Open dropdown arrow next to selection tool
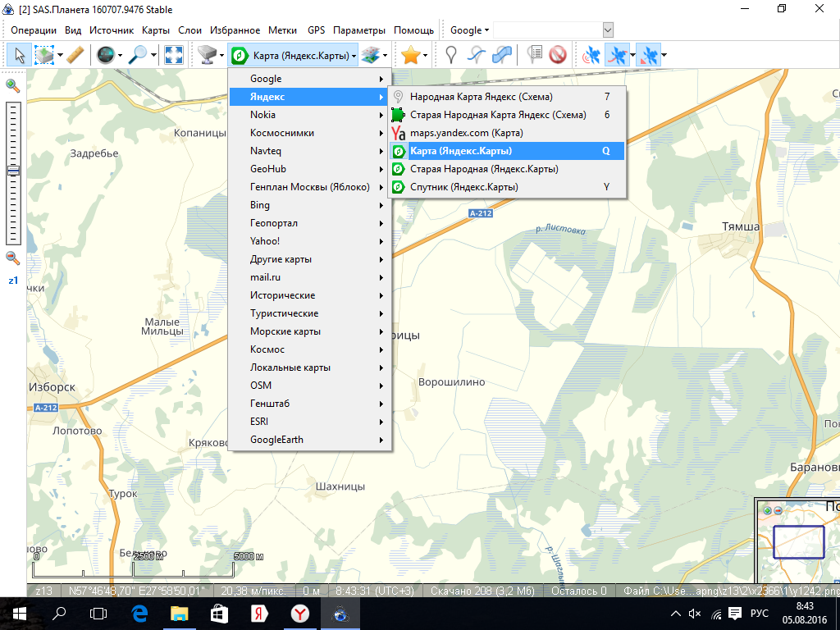 tap(60, 55)
